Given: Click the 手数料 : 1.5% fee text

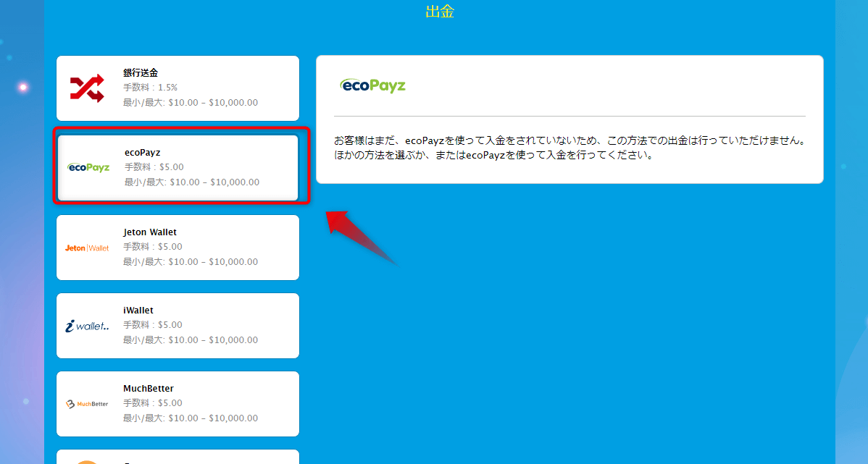Looking at the screenshot, I should click(150, 88).
